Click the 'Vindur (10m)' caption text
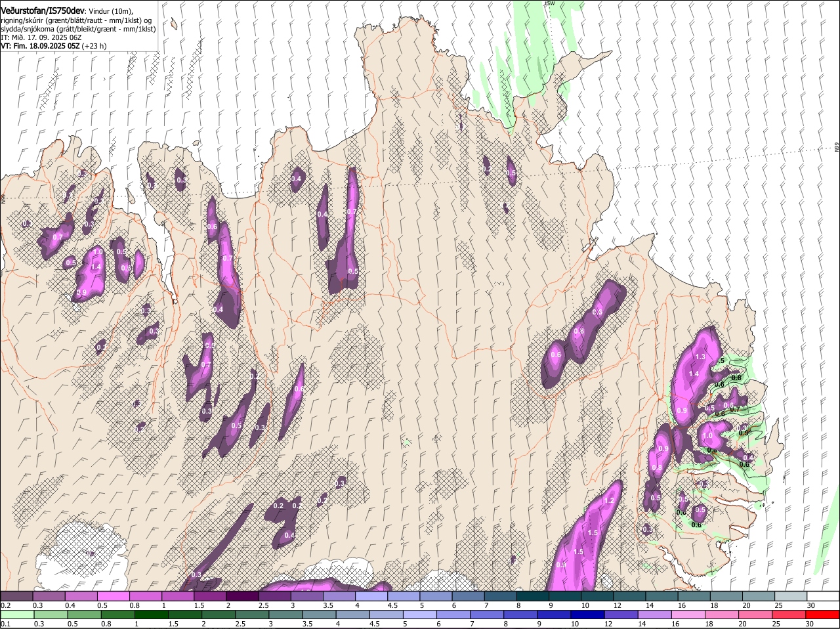 [110, 11]
